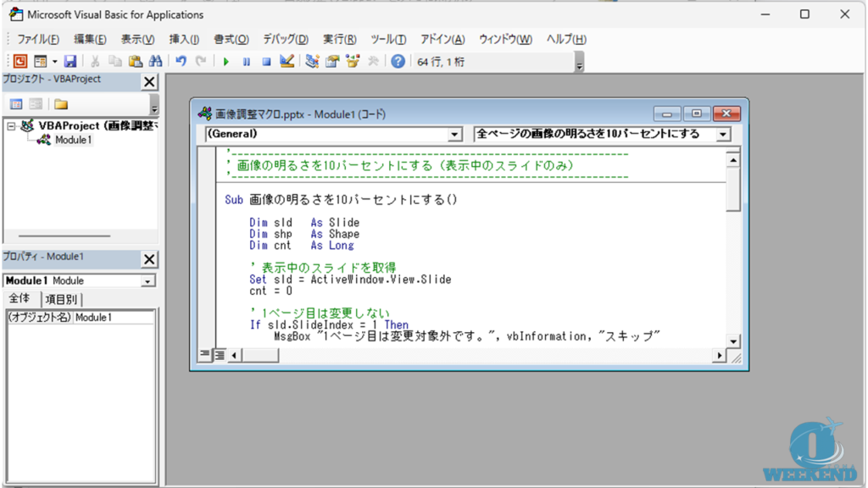Click Paste clipboard icon
868x488 pixels.
pos(135,61)
